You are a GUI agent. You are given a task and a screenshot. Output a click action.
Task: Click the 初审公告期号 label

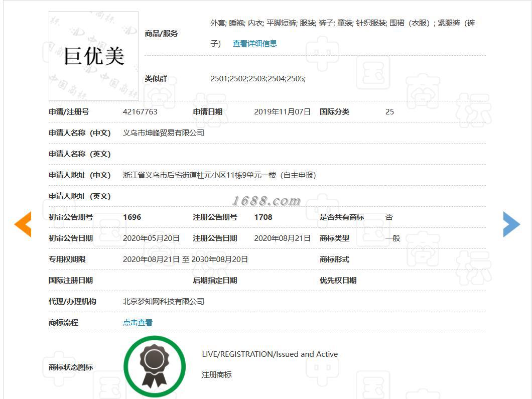pos(71,217)
